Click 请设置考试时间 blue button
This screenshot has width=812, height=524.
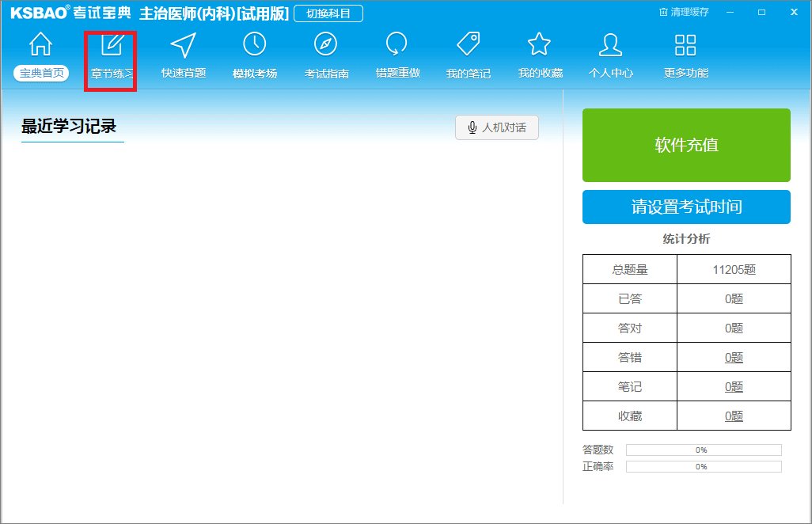click(x=686, y=207)
